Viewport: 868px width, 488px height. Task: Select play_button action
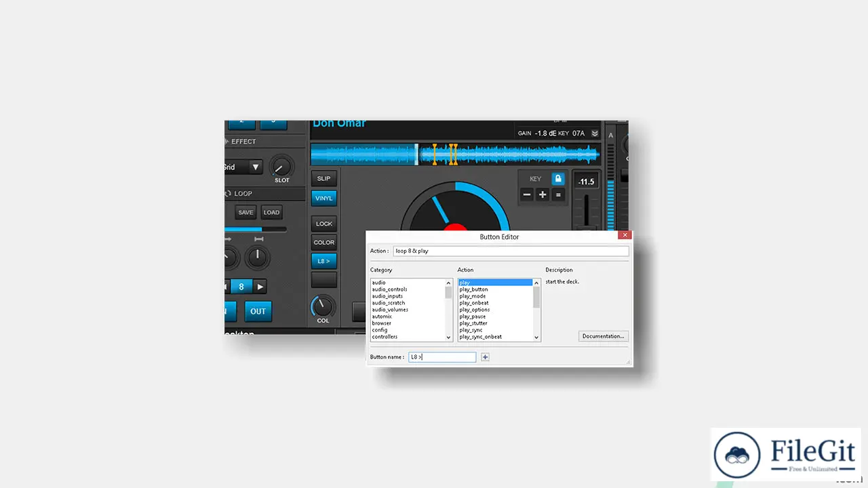(x=496, y=289)
